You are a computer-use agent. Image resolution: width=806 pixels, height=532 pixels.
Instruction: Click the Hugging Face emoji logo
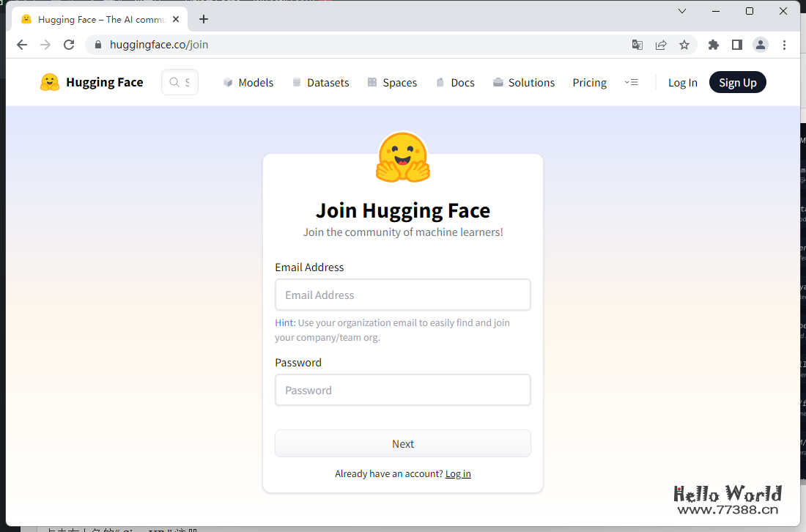tap(49, 82)
